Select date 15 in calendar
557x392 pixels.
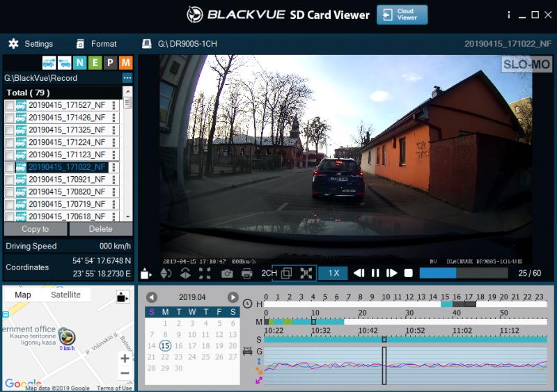[165, 346]
